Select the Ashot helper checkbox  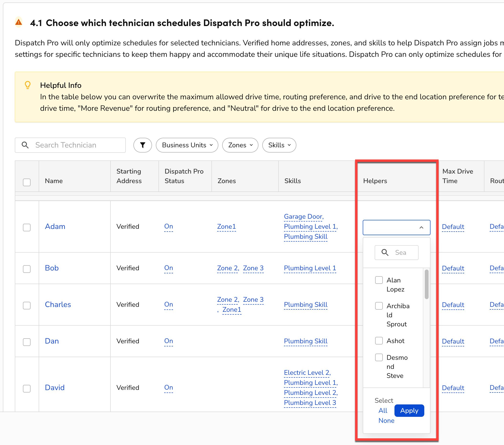pos(379,341)
